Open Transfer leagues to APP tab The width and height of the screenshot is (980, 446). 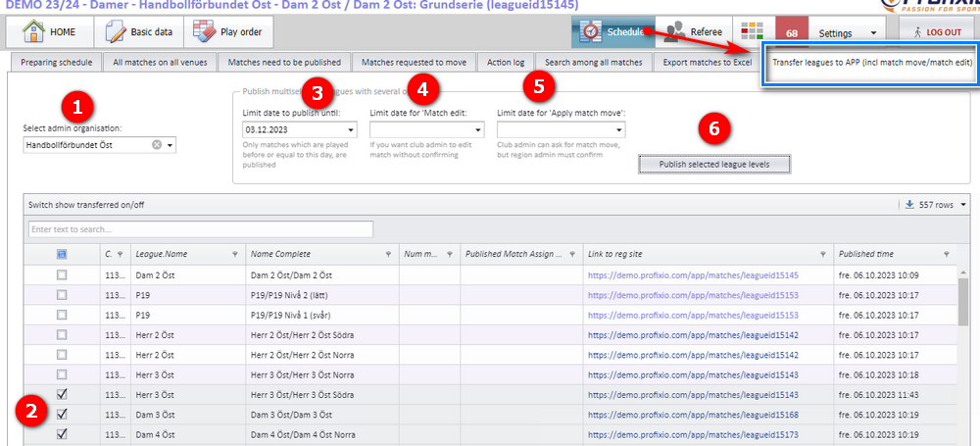[x=871, y=63]
